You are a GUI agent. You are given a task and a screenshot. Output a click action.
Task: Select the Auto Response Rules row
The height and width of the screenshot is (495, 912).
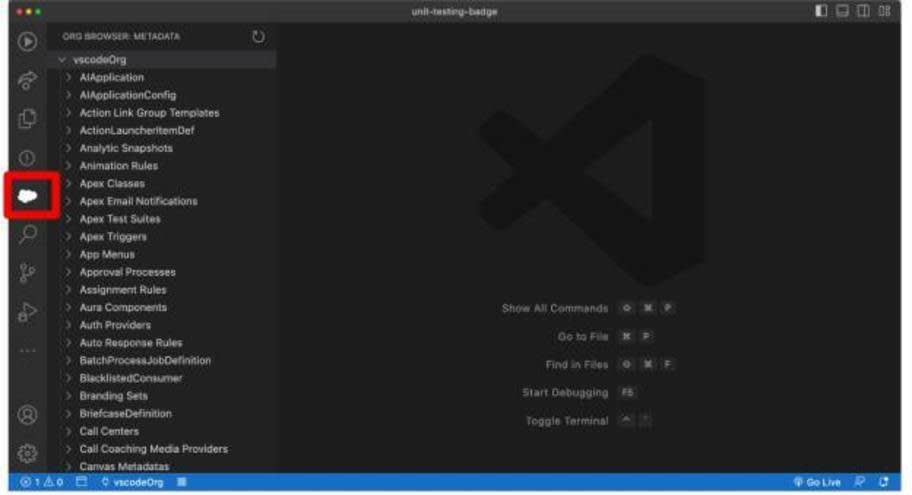(162, 343)
